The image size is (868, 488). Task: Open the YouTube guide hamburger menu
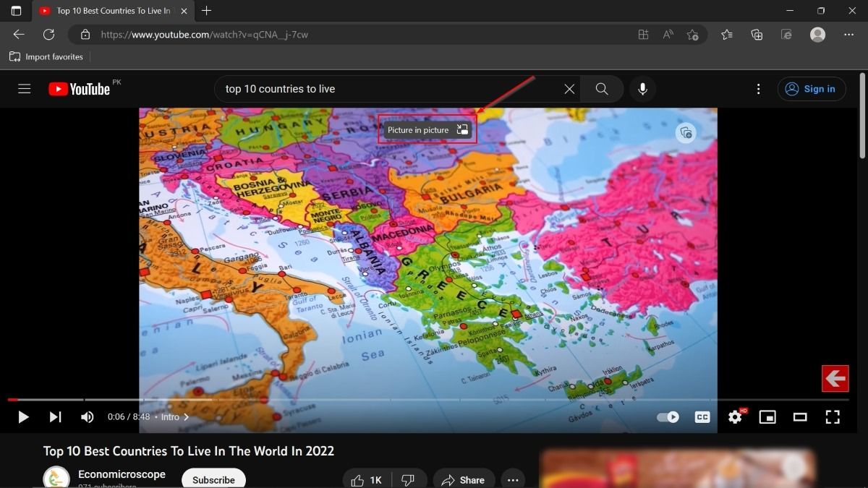click(24, 88)
